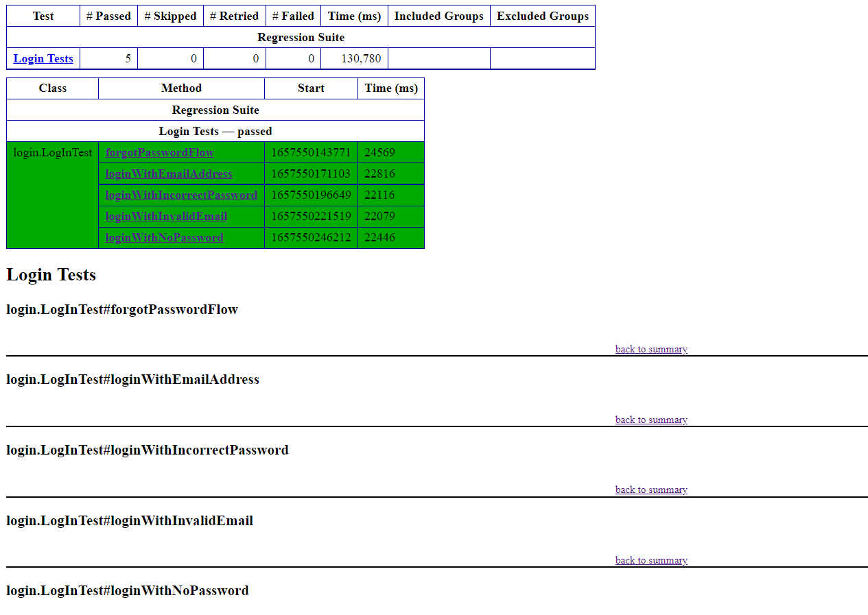Click the # Failed column header

click(x=293, y=16)
